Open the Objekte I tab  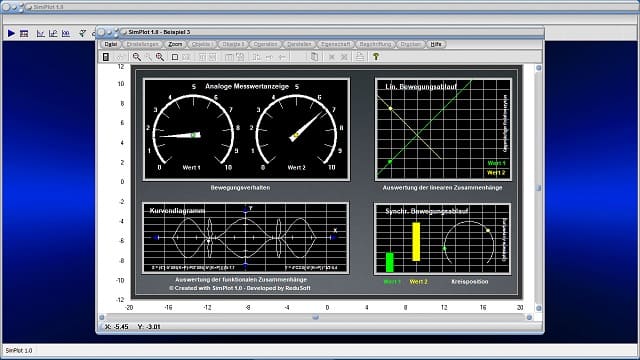pyautogui.click(x=202, y=44)
